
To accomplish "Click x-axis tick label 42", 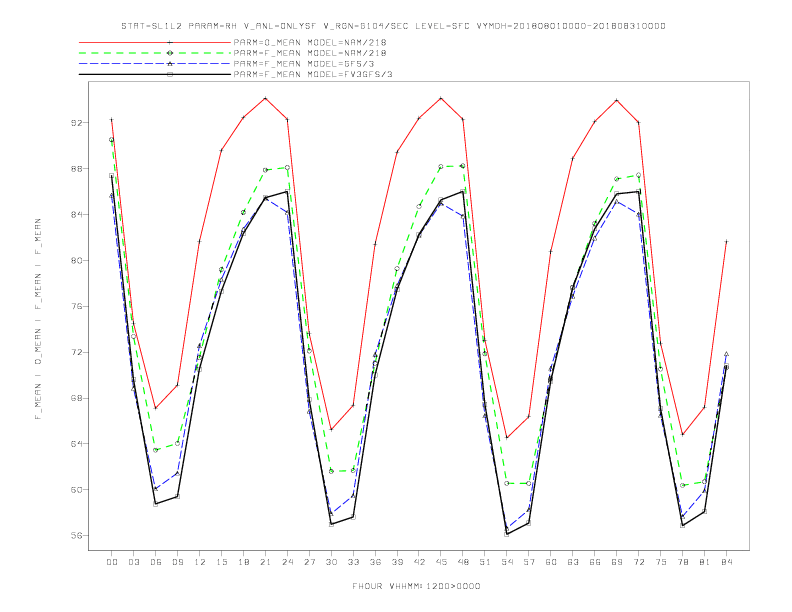I will [x=419, y=562].
